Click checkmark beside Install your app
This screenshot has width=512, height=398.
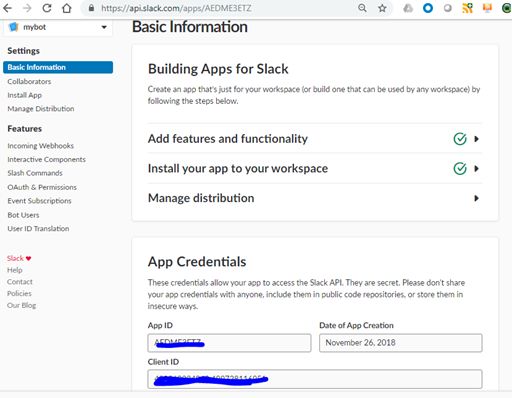click(x=460, y=168)
